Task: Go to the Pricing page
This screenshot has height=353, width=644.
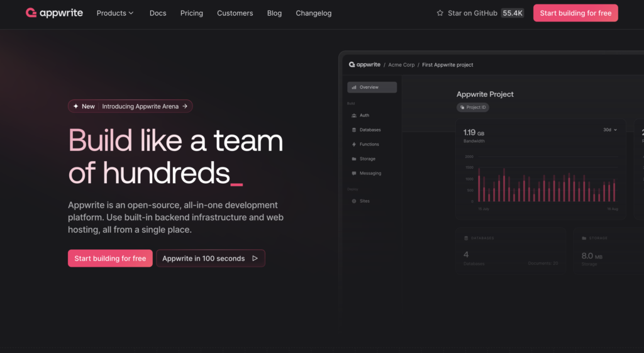Action: pos(191,13)
